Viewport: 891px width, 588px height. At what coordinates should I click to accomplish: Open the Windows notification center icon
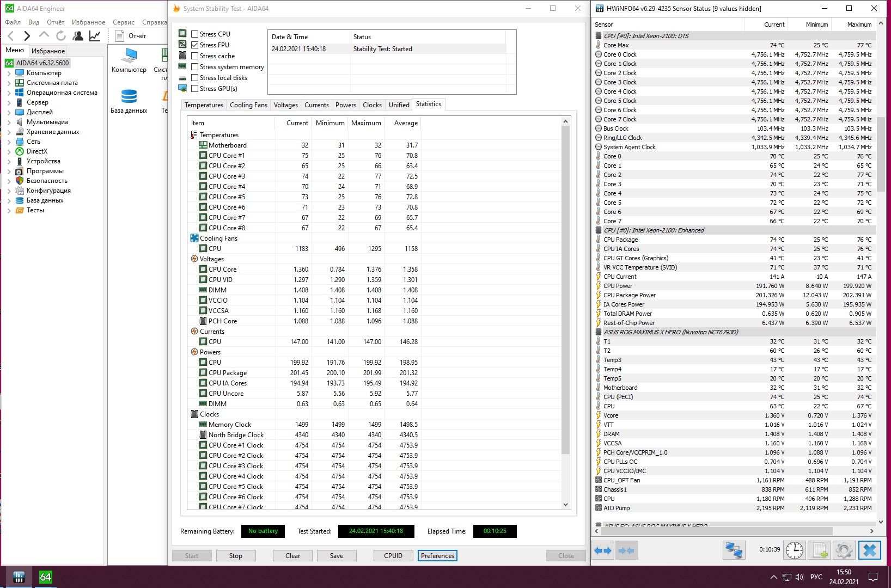[872, 577]
